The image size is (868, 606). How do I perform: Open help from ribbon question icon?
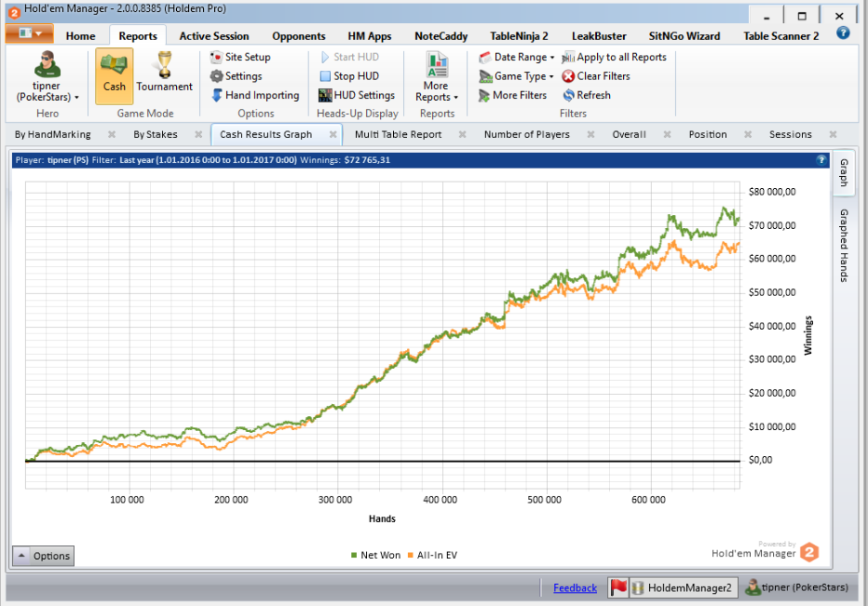843,34
